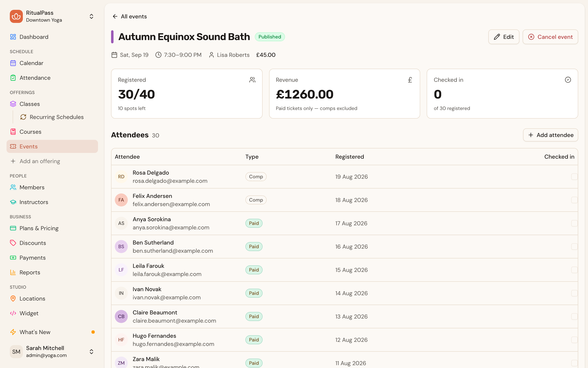Click the Instructors graduation cap icon
The height and width of the screenshot is (368, 588).
(x=13, y=202)
